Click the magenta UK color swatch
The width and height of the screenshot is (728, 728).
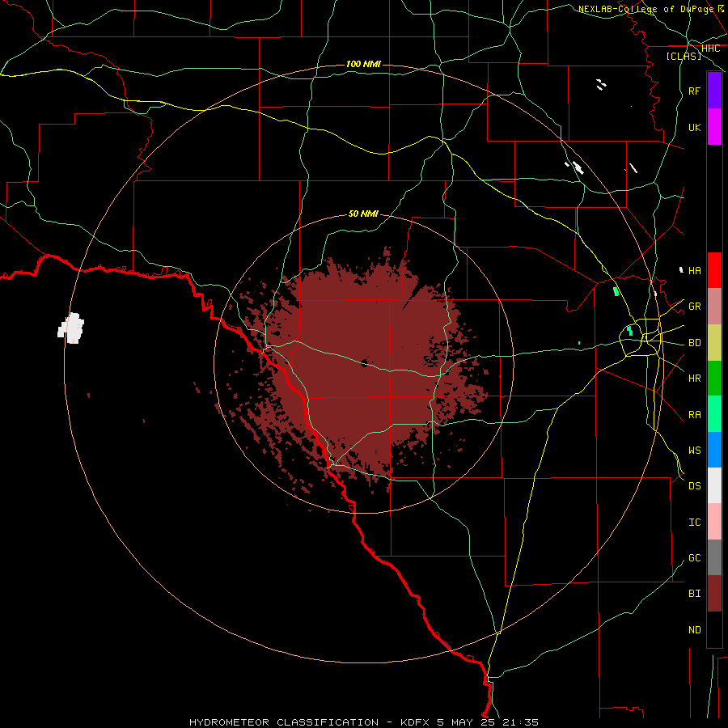pos(714,127)
